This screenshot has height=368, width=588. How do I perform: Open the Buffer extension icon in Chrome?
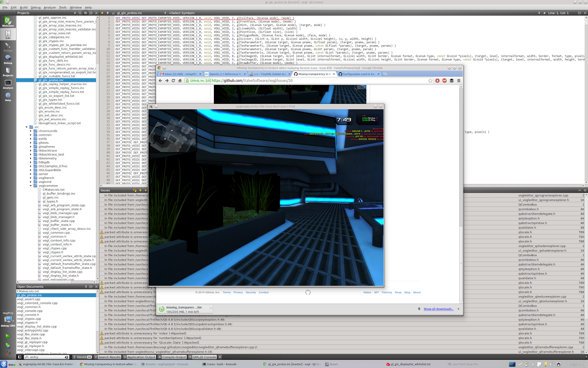click(452, 81)
